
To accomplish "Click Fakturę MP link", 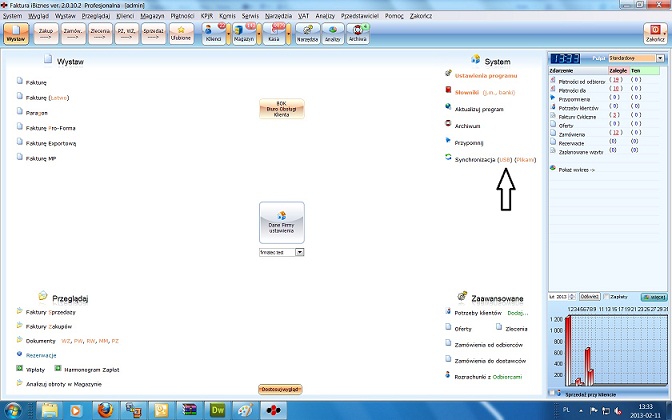I will pyautogui.click(x=41, y=159).
